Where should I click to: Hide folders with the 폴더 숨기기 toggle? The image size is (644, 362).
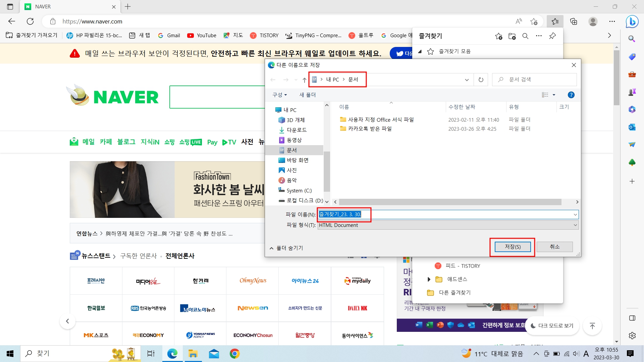[286, 248]
